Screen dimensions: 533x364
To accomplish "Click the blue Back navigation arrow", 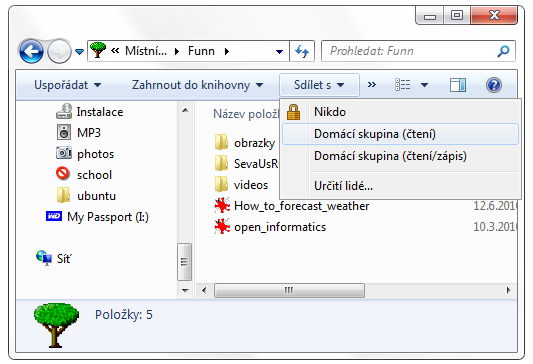I will [31, 52].
